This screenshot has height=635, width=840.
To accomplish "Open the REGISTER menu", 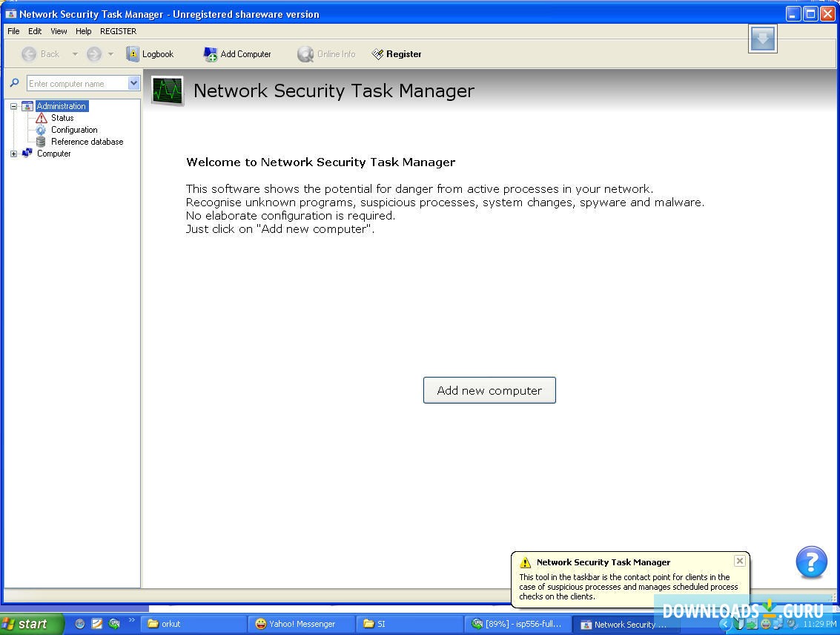I will pos(118,31).
